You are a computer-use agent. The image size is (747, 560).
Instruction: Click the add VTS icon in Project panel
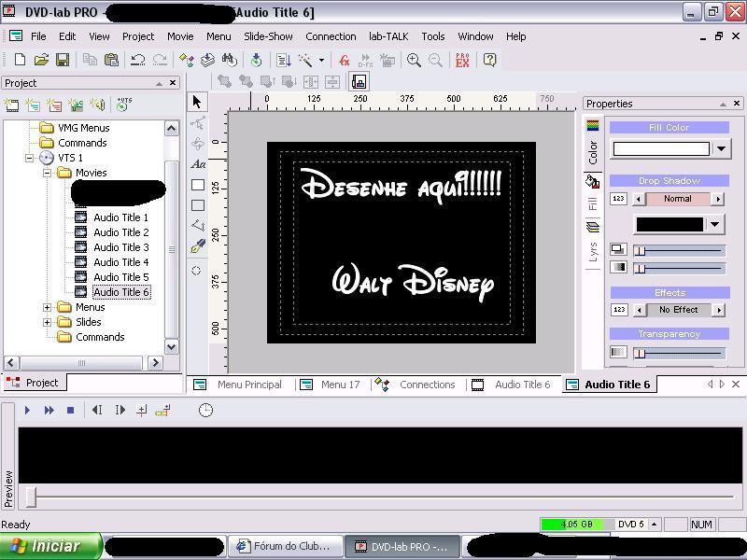click(x=123, y=105)
